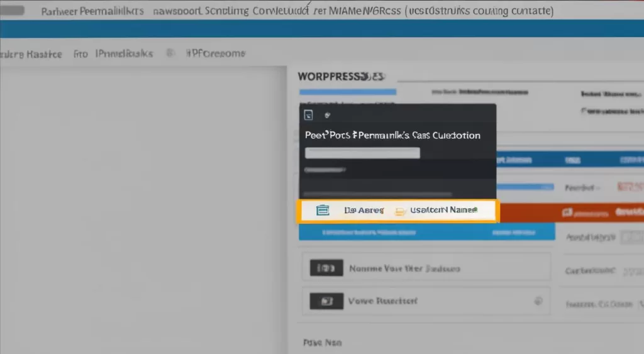The image size is (644, 354).
Task: Click the blue bar below the highlighted row
Action: (427, 232)
